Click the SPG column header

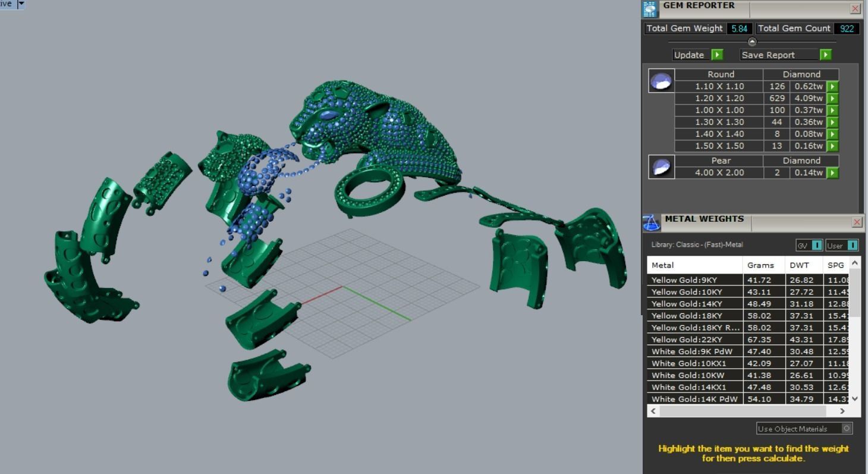836,265
